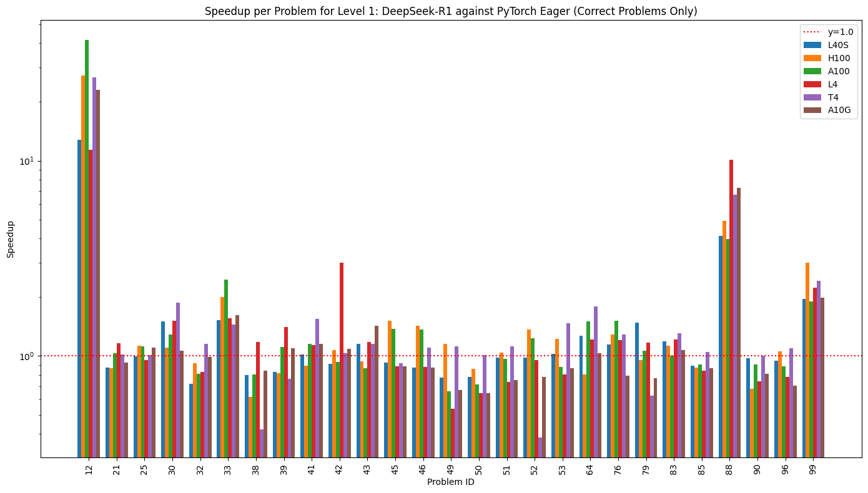Click the blue L40S bar for problem 79

click(x=637, y=390)
